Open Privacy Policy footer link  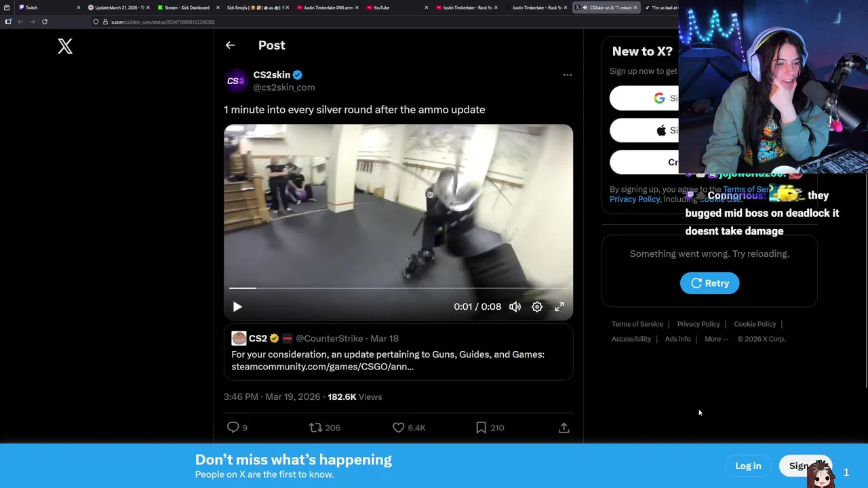tap(698, 324)
